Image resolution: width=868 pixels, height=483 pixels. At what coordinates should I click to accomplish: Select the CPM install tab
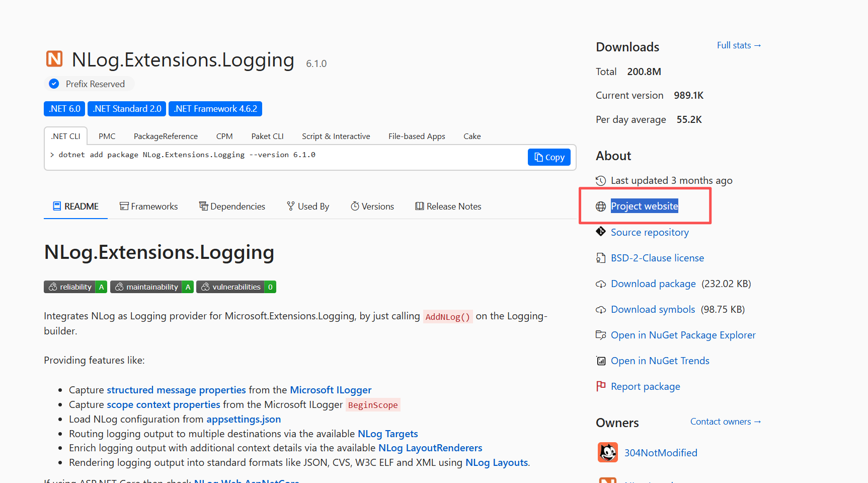coord(224,136)
